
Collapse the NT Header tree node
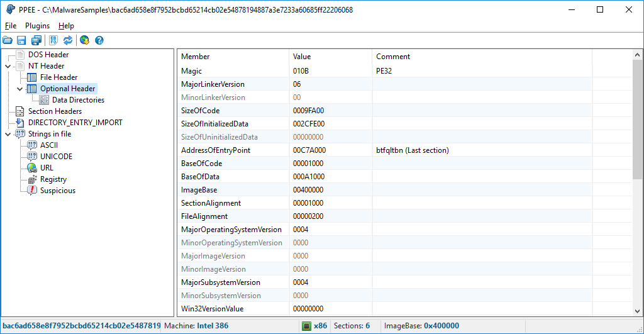click(8, 66)
